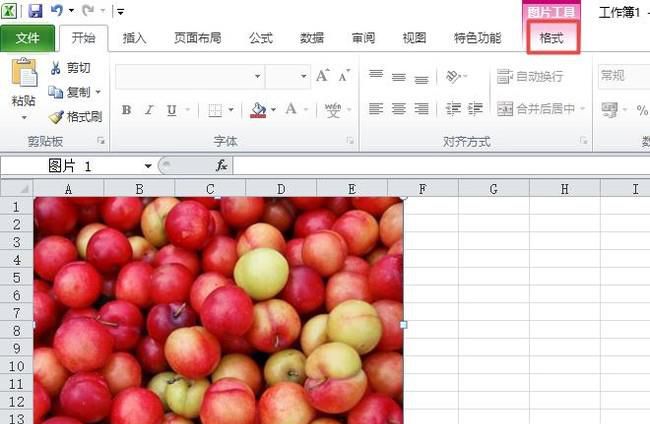
Task: Click the text orientation icon
Action: point(454,76)
